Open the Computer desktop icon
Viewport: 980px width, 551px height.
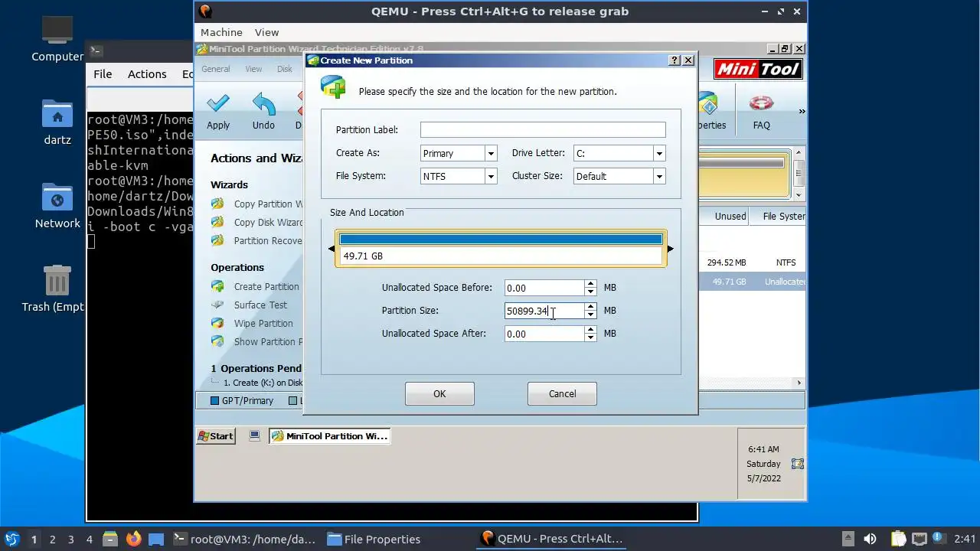coord(57,31)
